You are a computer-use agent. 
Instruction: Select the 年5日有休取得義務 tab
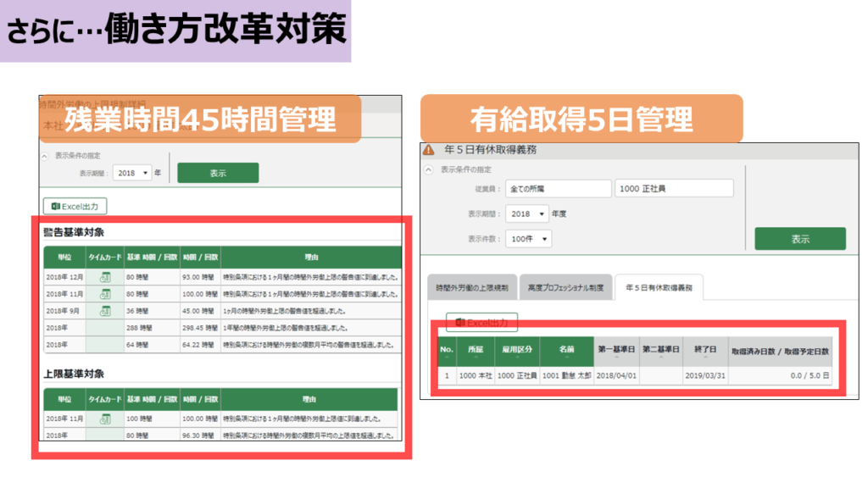[x=659, y=288]
